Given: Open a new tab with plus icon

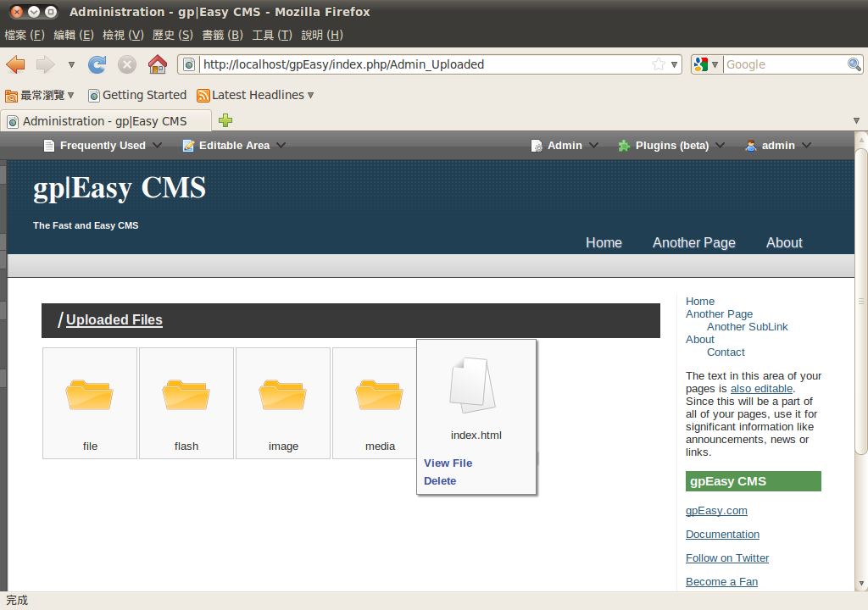Looking at the screenshot, I should (x=225, y=120).
